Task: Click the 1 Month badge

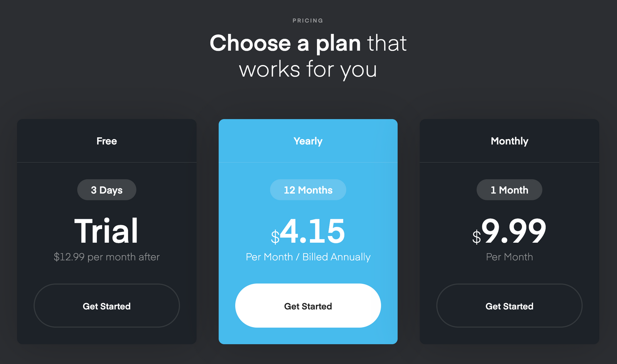Action: click(509, 190)
